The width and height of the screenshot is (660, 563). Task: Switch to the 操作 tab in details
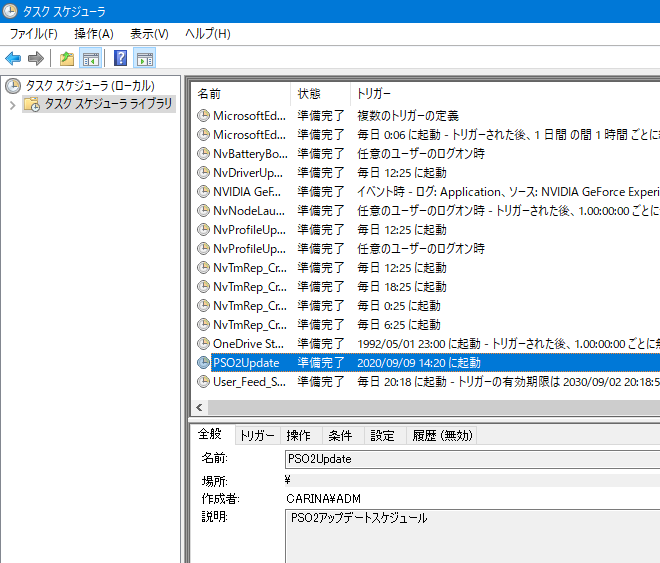point(299,436)
